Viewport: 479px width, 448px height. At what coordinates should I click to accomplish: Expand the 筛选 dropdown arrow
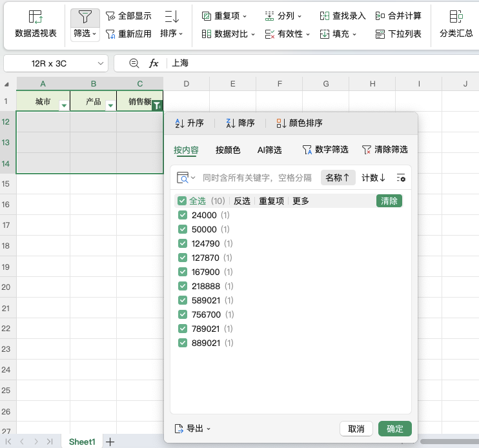[x=94, y=34]
